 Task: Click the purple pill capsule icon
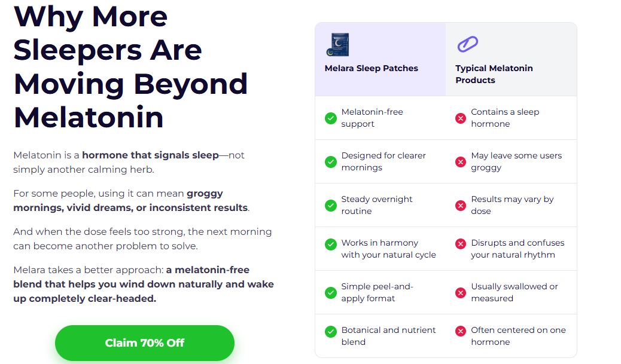tap(467, 44)
